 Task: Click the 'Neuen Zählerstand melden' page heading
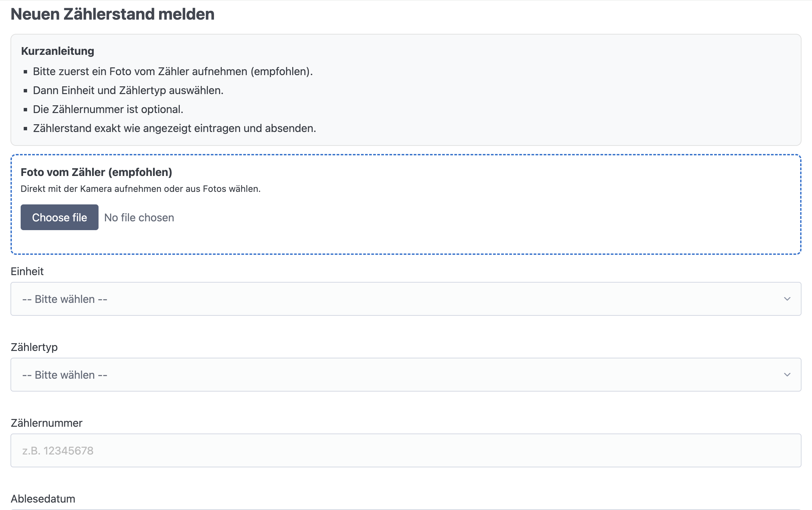coord(113,14)
